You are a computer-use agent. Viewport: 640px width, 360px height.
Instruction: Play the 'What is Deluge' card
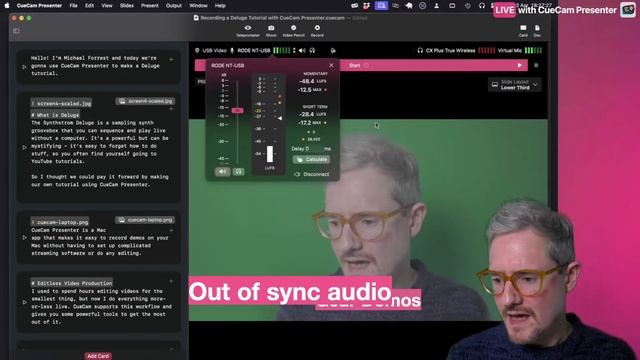(24, 147)
